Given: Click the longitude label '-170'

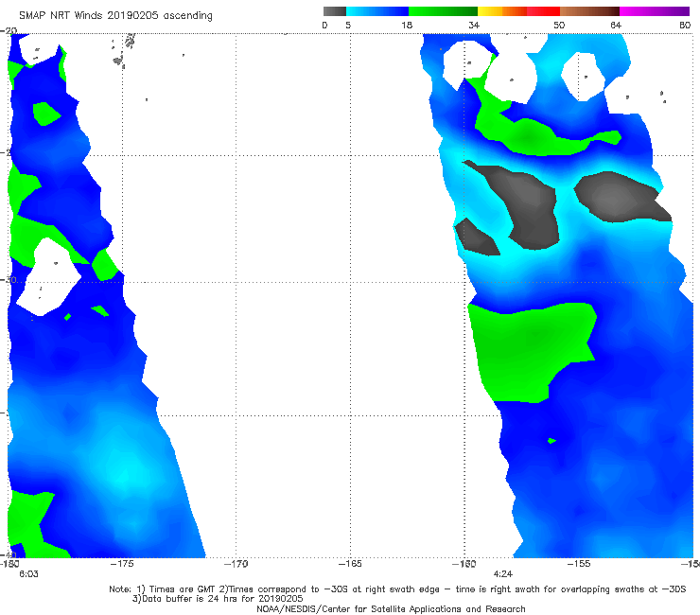Looking at the screenshot, I should coord(236,564).
